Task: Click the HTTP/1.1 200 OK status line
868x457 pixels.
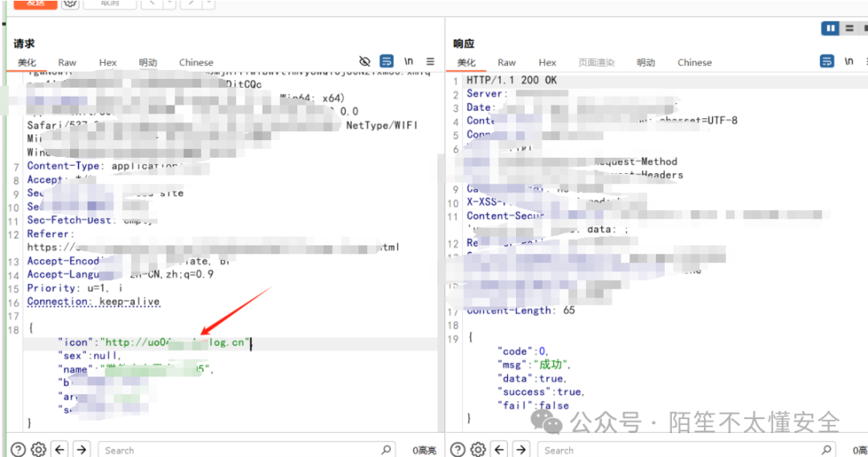Action: click(511, 80)
